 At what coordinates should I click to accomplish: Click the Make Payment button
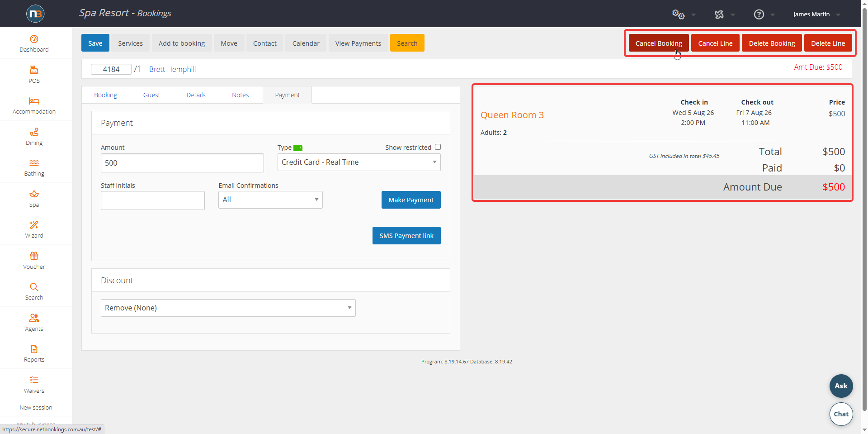[411, 200]
